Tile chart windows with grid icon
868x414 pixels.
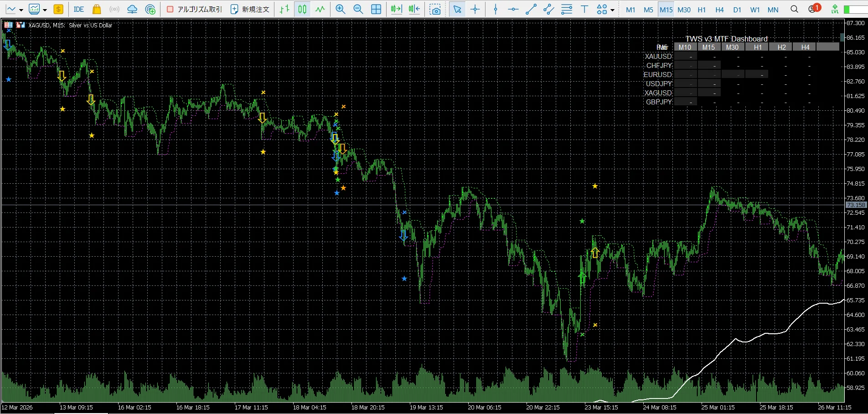(376, 9)
